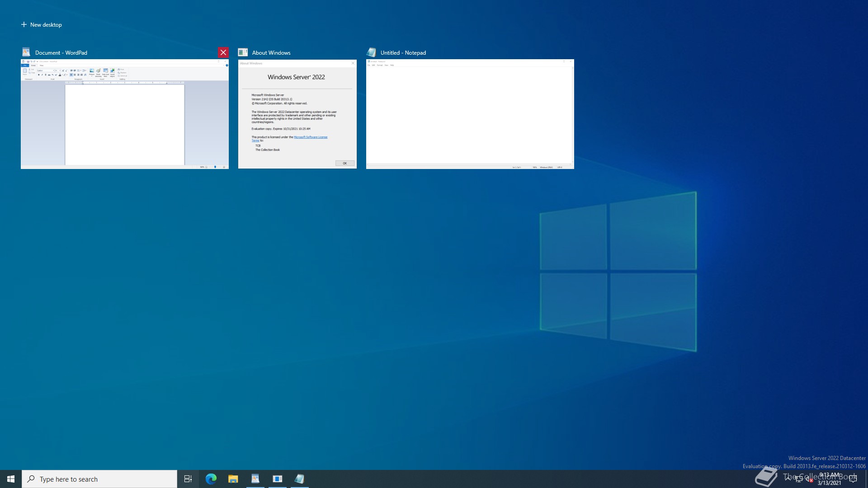This screenshot has height=488, width=868.
Task: Click the WordPad icon beside its title
Action: [x=26, y=52]
